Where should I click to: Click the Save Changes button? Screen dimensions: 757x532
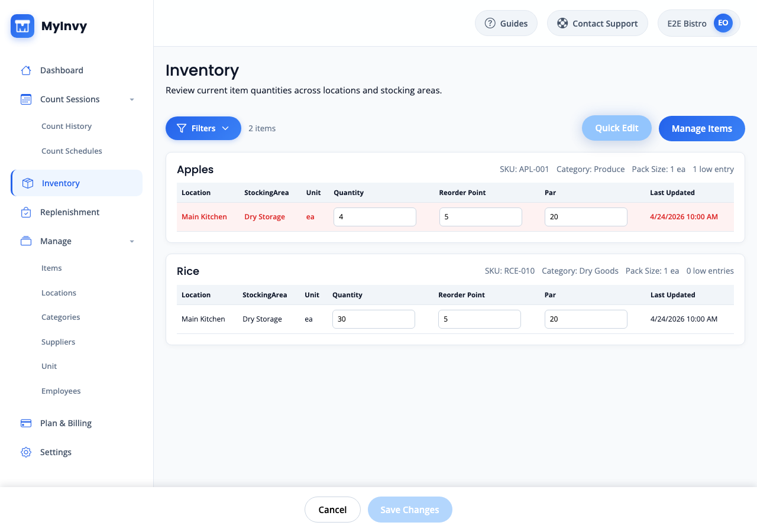click(410, 510)
